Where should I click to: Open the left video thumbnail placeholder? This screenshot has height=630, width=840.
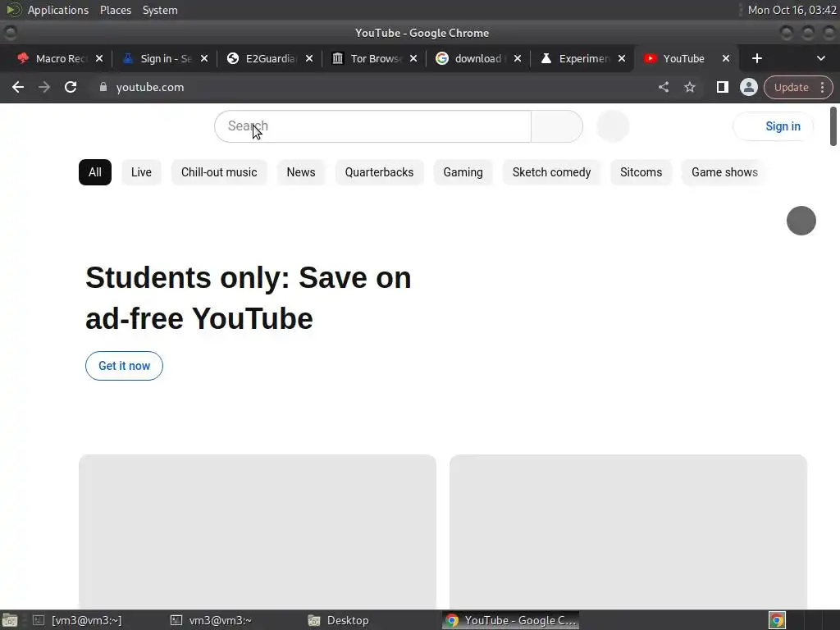click(258, 532)
